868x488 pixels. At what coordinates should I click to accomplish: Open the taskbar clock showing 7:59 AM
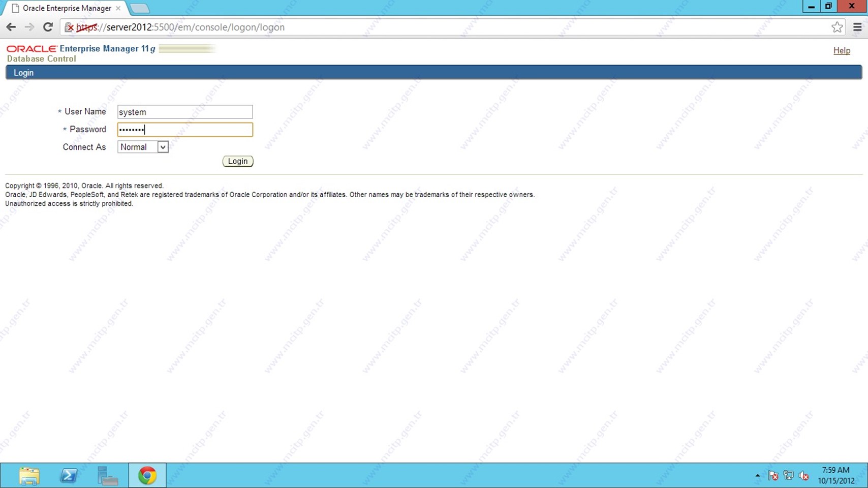click(x=836, y=475)
